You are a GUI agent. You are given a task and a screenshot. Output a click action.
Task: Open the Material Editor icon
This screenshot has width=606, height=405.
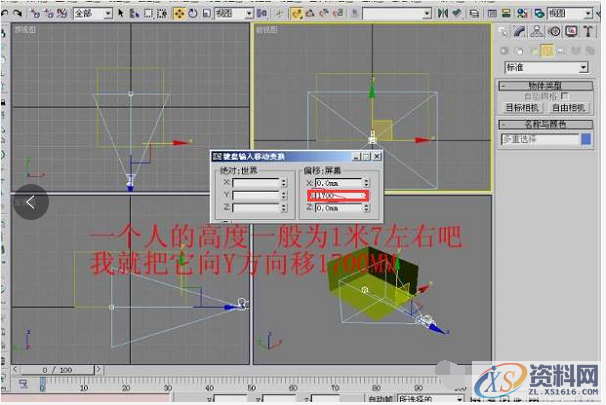pyautogui.click(x=523, y=14)
